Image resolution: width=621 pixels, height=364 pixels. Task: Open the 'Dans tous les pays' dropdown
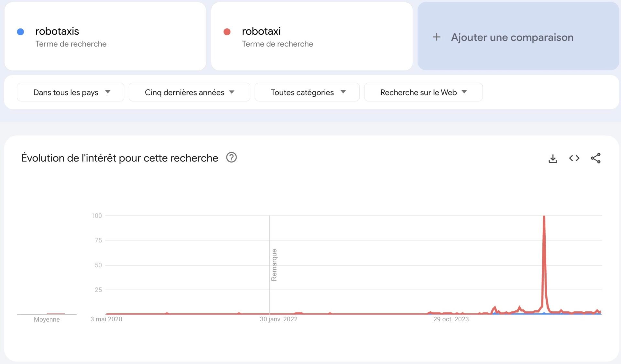71,92
